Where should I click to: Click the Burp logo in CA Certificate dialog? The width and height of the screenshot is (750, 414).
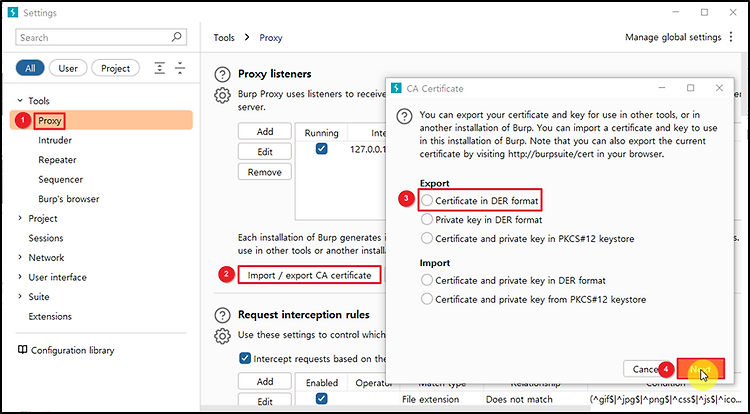click(396, 88)
